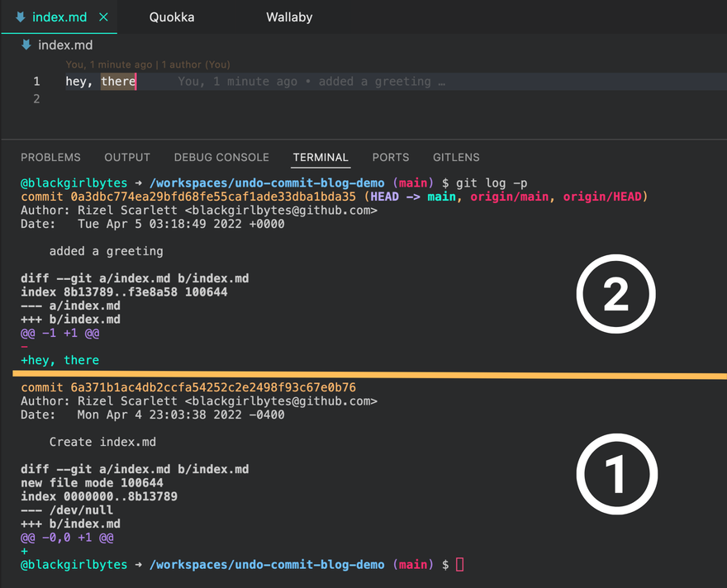Switch to the Quokka tab
Image resolution: width=727 pixels, height=588 pixels.
point(172,17)
